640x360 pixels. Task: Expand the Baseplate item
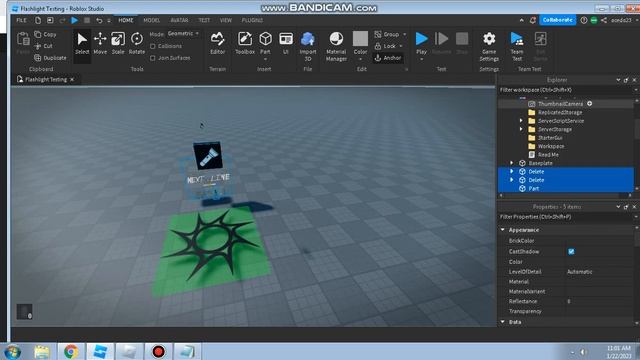point(511,163)
